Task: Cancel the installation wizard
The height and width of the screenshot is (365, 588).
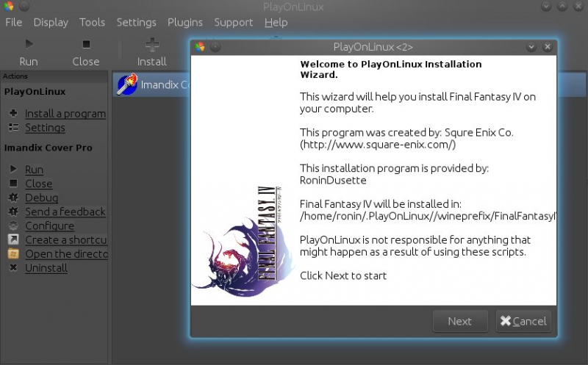Action: coord(523,321)
